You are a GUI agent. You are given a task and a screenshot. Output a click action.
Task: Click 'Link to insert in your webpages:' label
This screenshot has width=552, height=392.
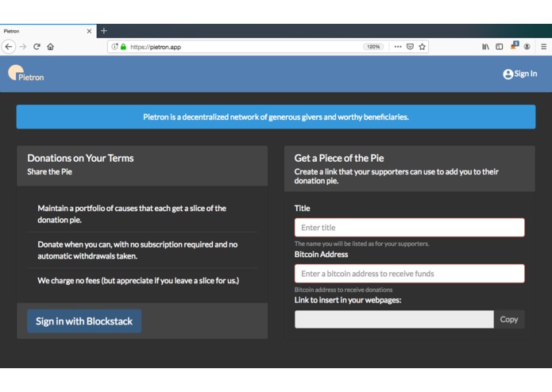pyautogui.click(x=348, y=300)
